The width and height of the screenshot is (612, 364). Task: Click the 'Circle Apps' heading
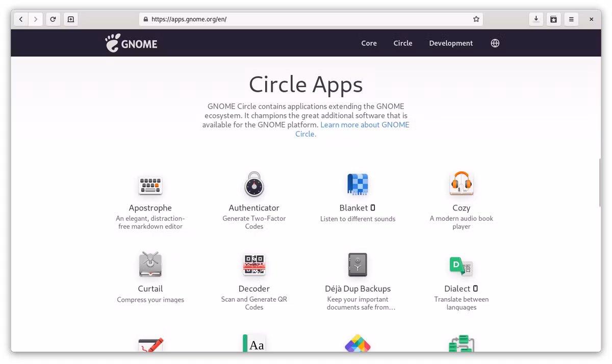tap(306, 85)
